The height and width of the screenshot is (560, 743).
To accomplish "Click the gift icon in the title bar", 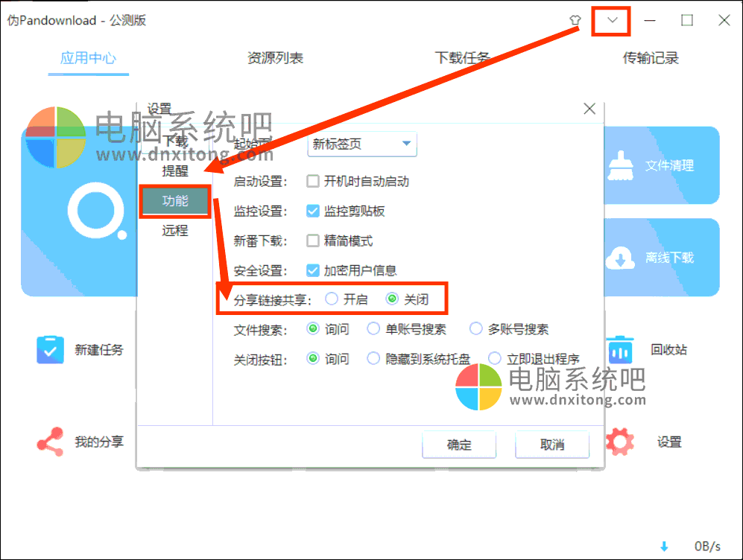I will (x=574, y=20).
